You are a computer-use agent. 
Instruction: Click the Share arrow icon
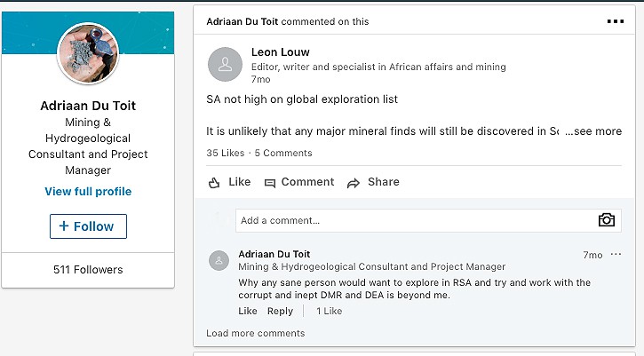tap(354, 183)
